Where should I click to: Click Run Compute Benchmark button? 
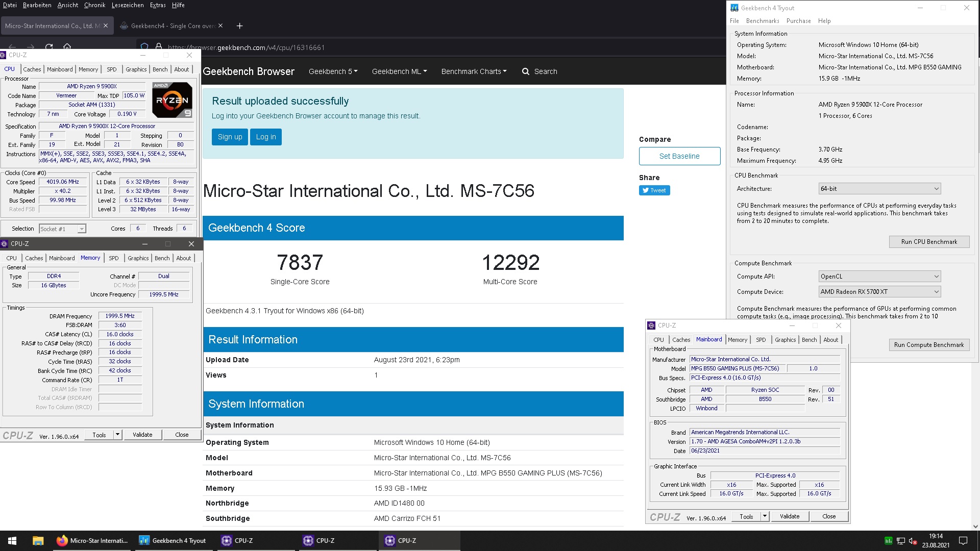(929, 345)
